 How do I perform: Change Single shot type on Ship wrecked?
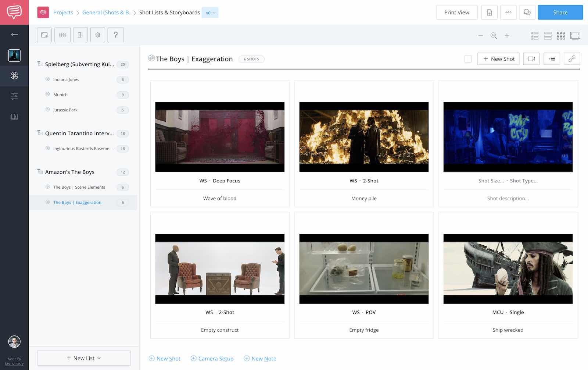pyautogui.click(x=517, y=313)
